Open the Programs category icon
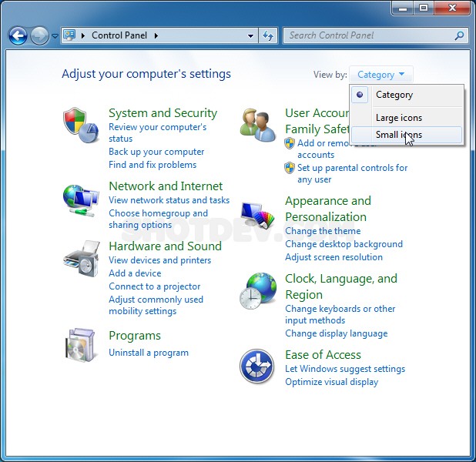 [x=81, y=344]
